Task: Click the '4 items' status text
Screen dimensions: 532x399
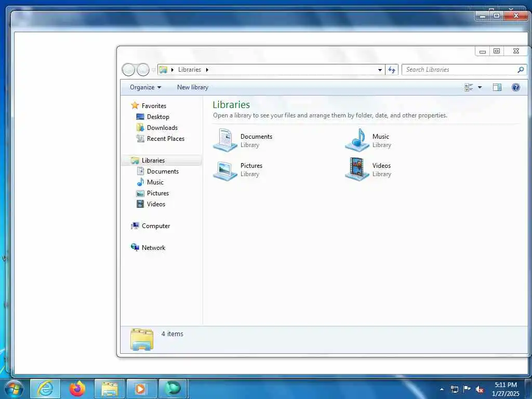Action: 172,334
